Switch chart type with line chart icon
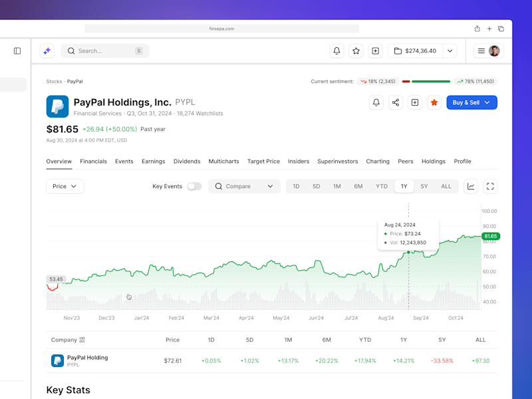The image size is (532, 399). [471, 186]
